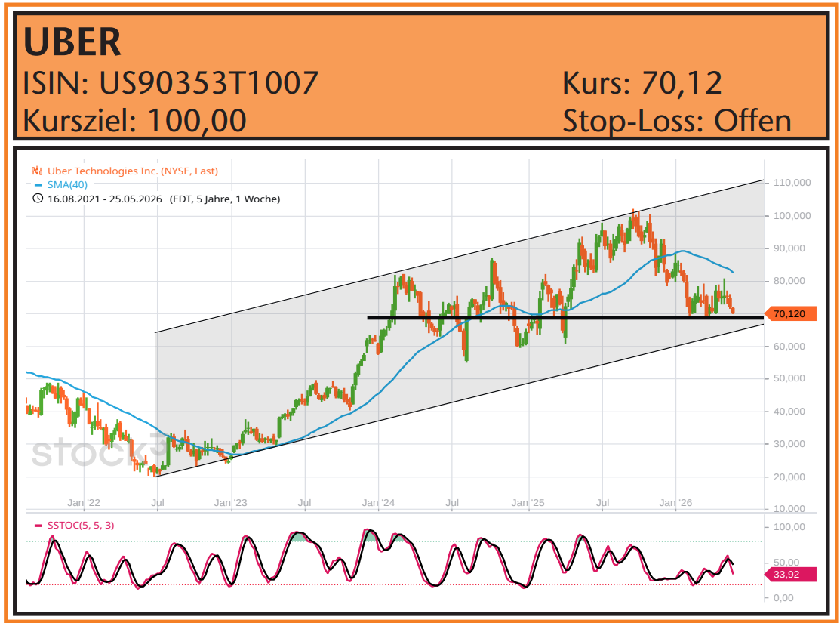
Task: Click the 60,000 price axis label
Action: click(789, 347)
